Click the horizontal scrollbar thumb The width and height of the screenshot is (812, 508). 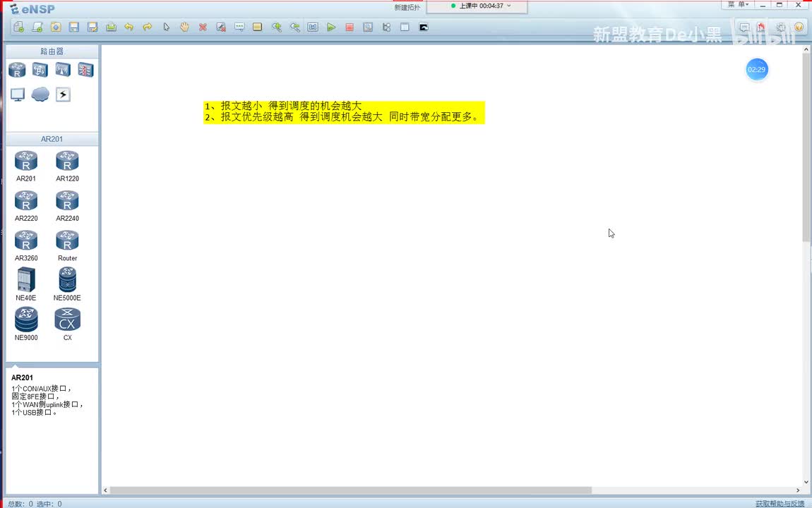(x=351, y=490)
